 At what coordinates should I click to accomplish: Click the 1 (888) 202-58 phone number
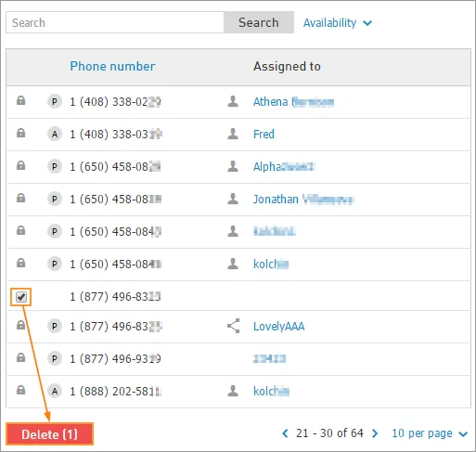click(115, 392)
